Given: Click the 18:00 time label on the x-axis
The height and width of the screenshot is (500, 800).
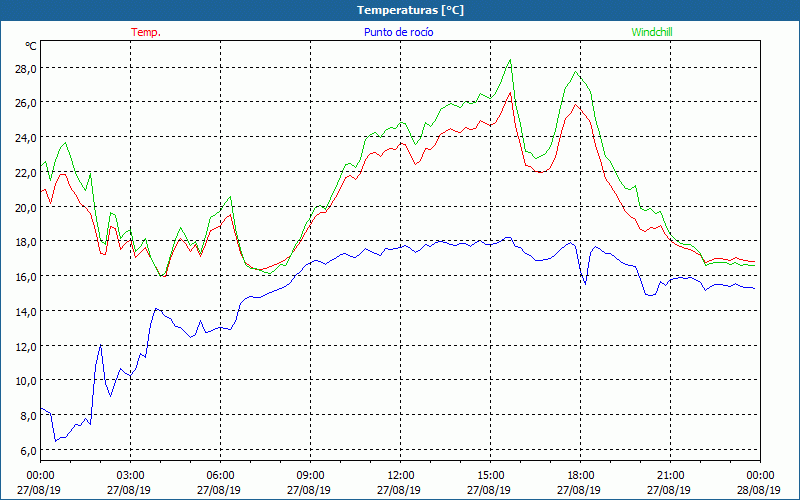Looking at the screenshot, I should 580,476.
